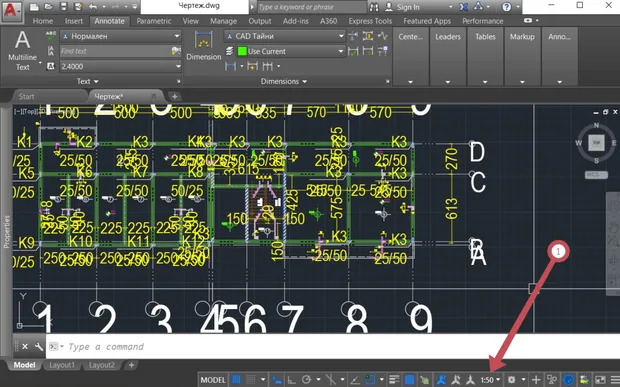Click the lineweight display icon in status bar
The height and width of the screenshot is (387, 620).
pos(394,379)
